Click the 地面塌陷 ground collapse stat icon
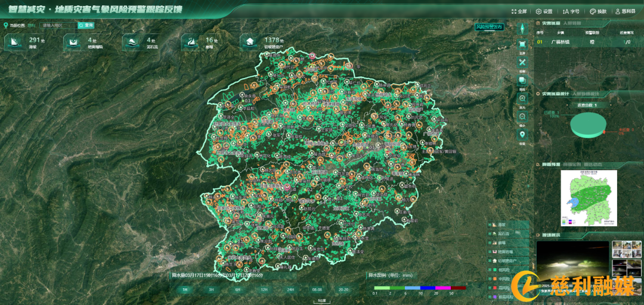644x305 pixels. click(x=74, y=42)
